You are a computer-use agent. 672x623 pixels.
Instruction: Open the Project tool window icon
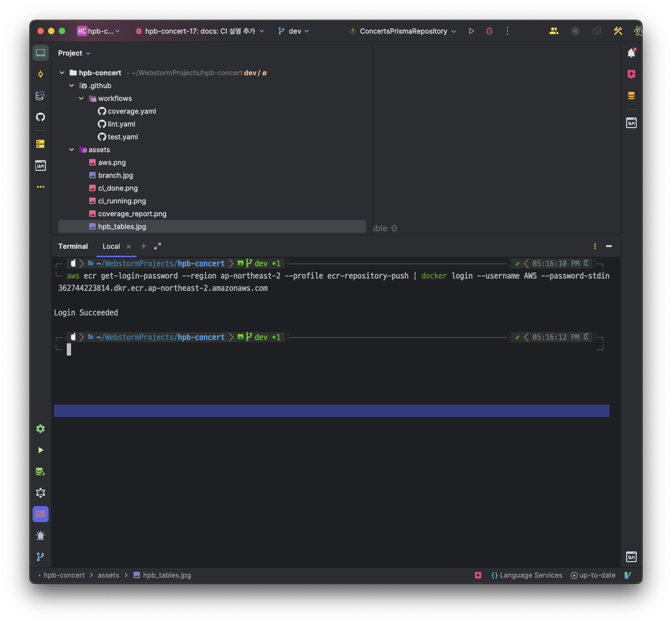tap(41, 53)
